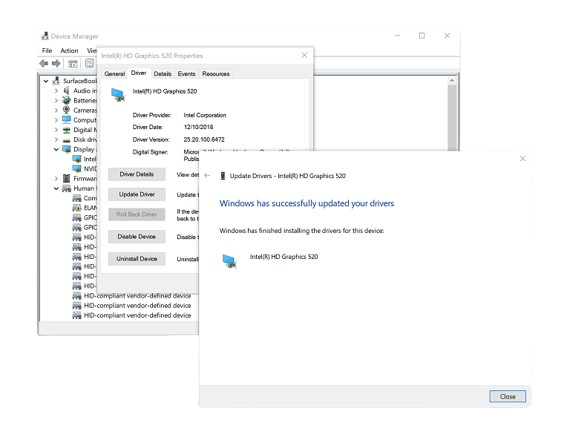Viewport: 564px width, 443px height.
Task: Open the File menu
Action: (47, 51)
